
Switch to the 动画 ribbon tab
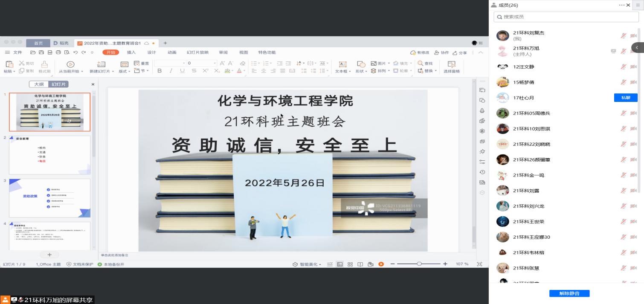pos(172,52)
